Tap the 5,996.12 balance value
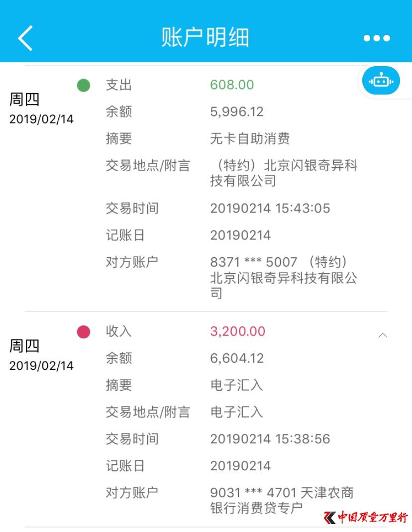Image resolution: width=412 pixels, height=532 pixels. [x=236, y=111]
